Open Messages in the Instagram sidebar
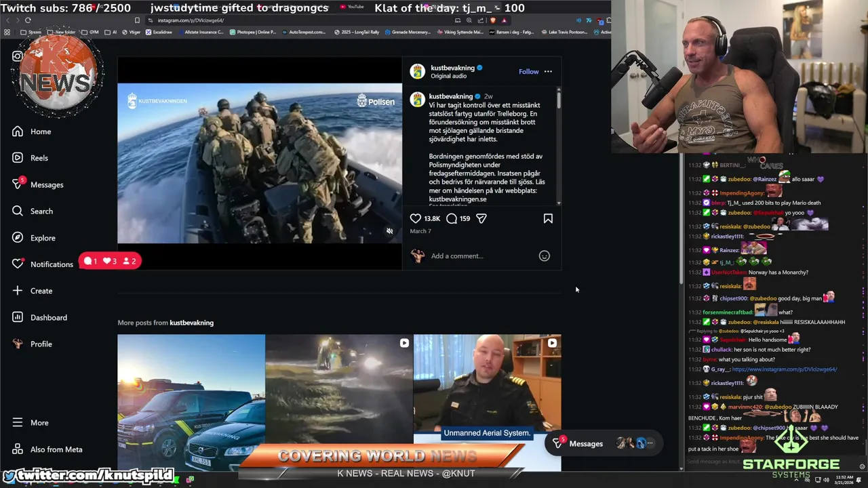The width and height of the screenshot is (868, 488). (x=38, y=184)
